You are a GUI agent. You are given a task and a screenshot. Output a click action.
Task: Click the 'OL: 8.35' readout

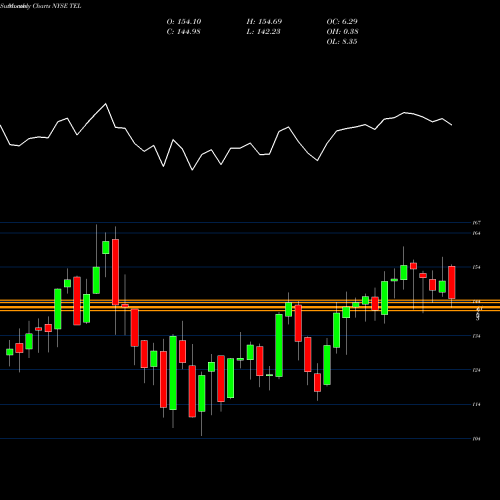(342, 42)
